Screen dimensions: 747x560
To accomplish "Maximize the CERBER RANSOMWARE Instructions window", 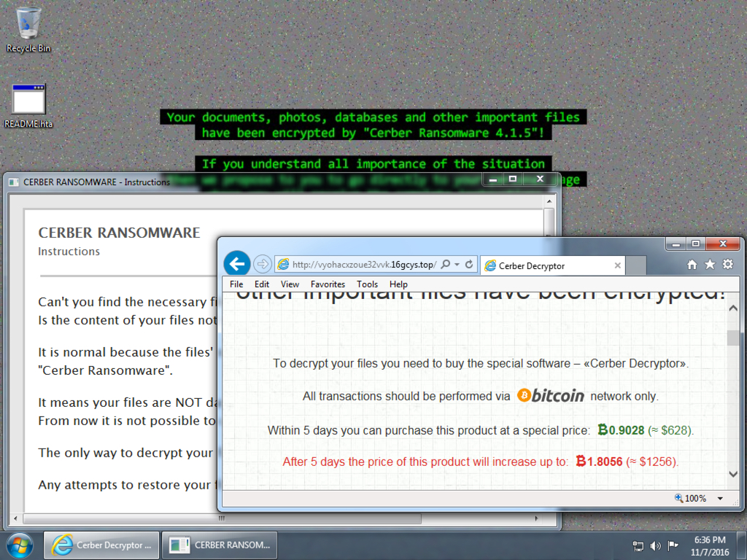I will pos(513,179).
